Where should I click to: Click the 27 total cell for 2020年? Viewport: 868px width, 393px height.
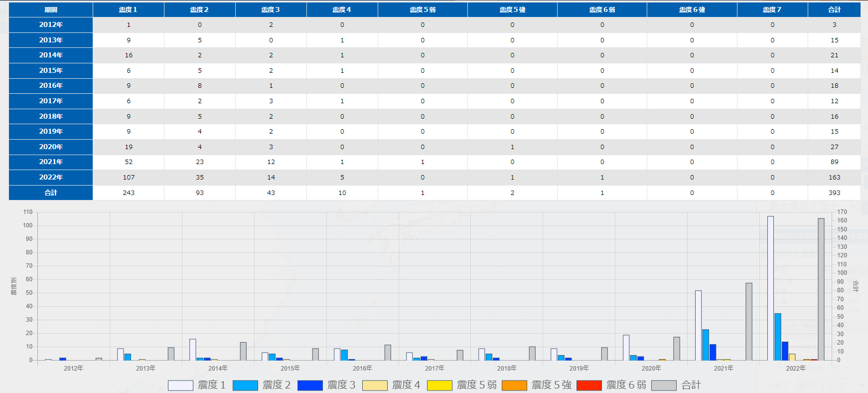pyautogui.click(x=835, y=147)
